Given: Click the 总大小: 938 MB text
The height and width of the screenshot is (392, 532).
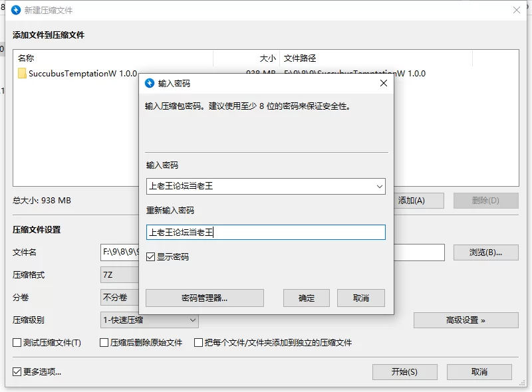Looking at the screenshot, I should (42, 201).
